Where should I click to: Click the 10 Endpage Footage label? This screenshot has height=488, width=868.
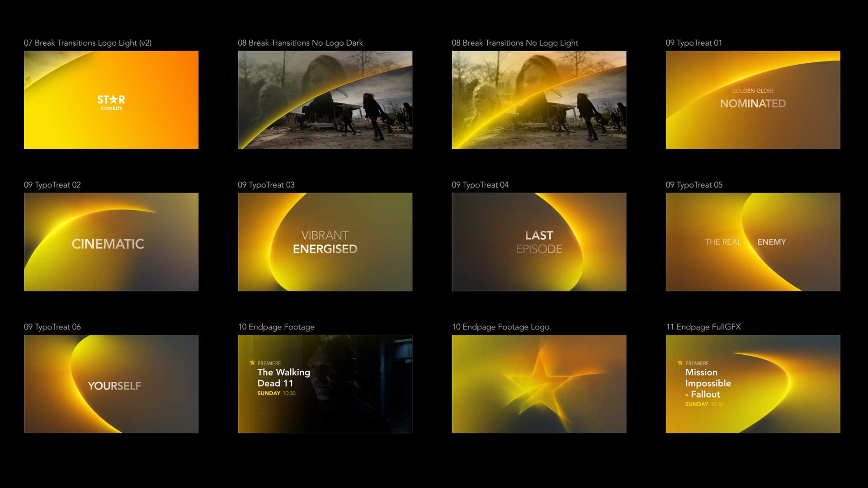(276, 327)
